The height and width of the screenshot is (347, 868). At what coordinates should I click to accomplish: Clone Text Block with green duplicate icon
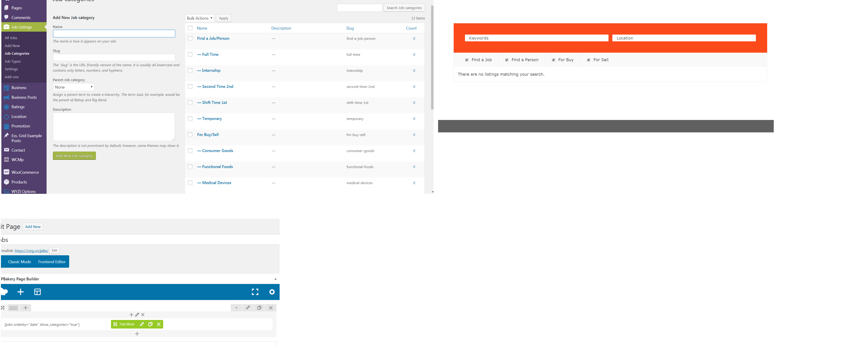(150, 324)
